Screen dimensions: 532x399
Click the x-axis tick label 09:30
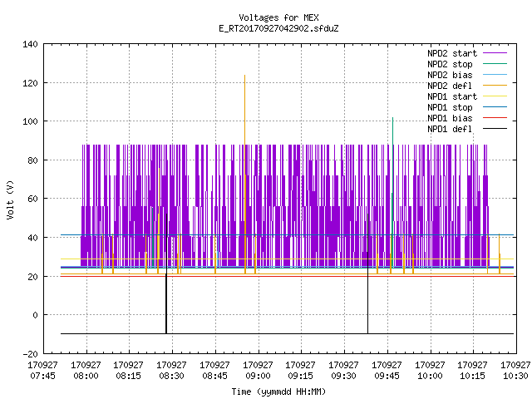[x=343, y=376]
